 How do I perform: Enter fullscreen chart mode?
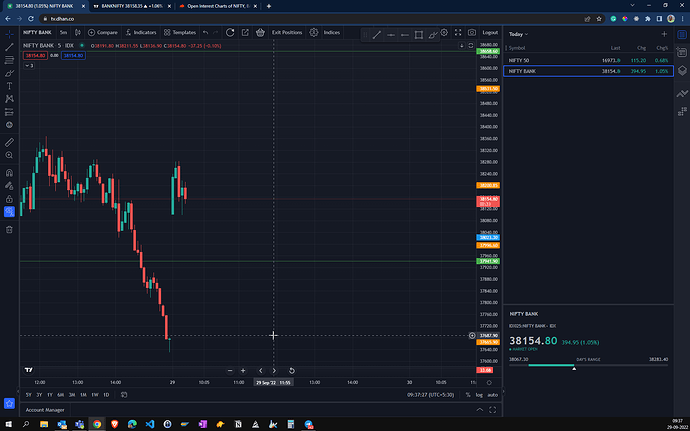(458, 33)
